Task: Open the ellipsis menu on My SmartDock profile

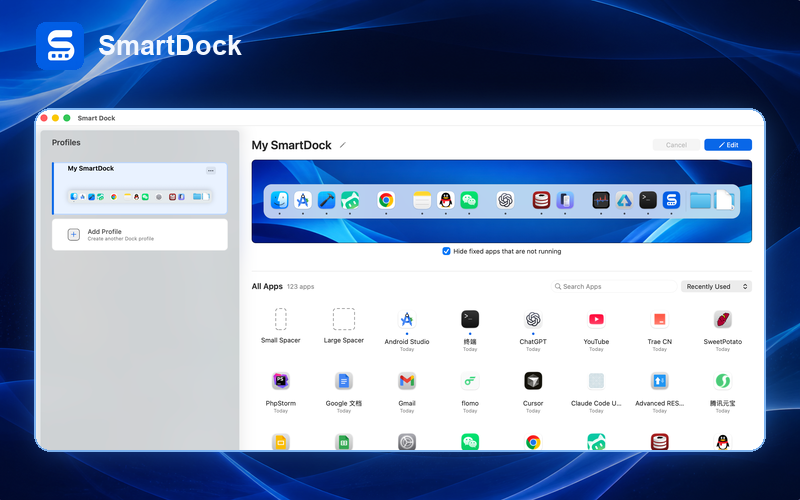Action: pos(211,170)
